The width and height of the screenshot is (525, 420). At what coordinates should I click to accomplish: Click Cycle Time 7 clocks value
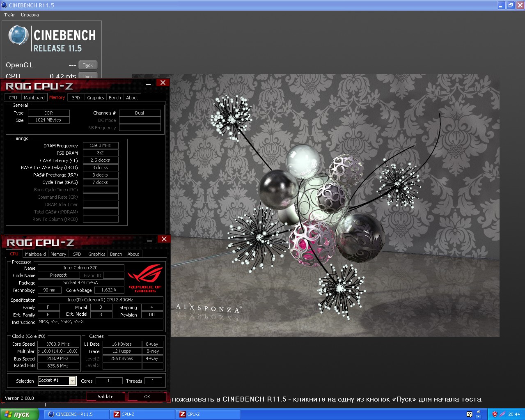coord(101,182)
